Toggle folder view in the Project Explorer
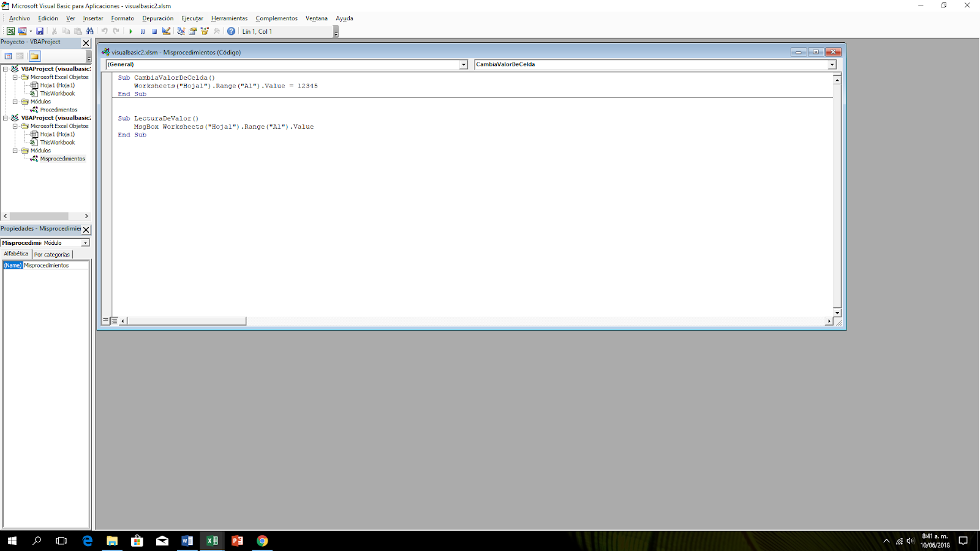Screen dimensions: 980x551 tap(34, 56)
